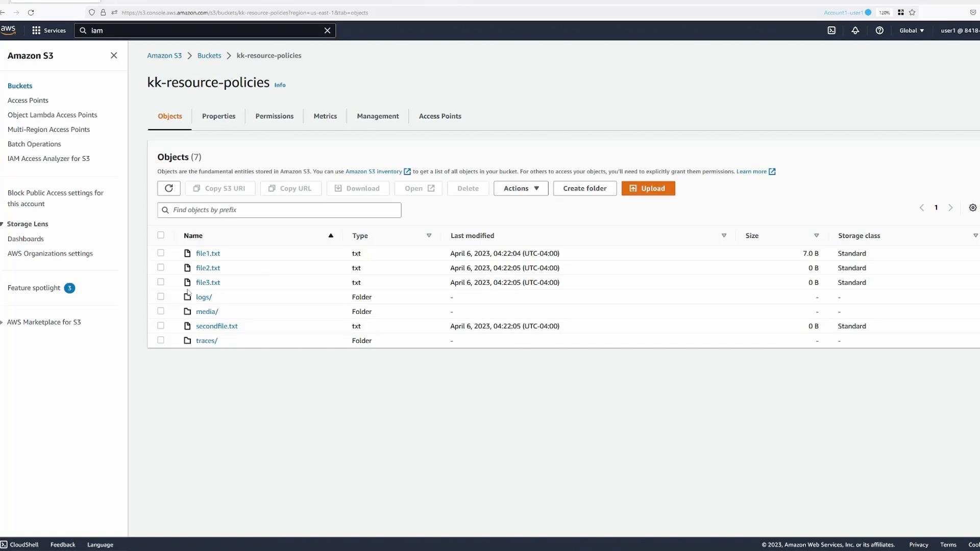Refresh the objects list
Screen dimensions: 980x551
pyautogui.click(x=169, y=188)
